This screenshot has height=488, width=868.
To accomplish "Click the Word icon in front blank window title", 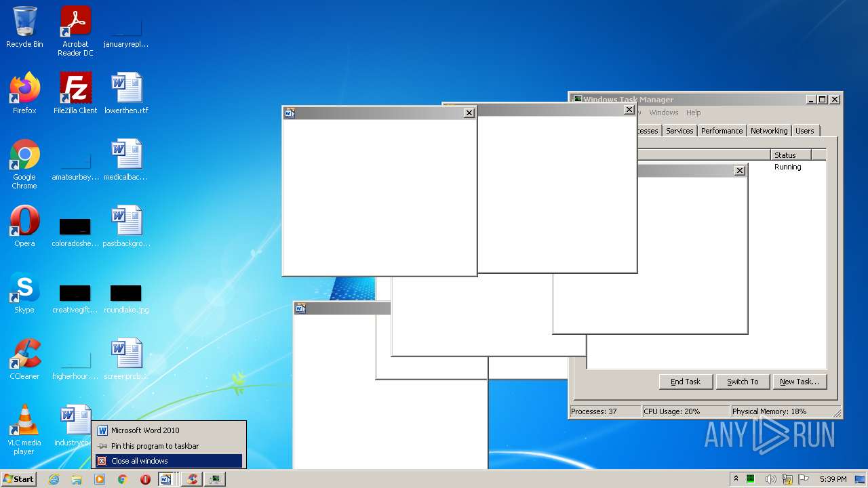I will [290, 113].
